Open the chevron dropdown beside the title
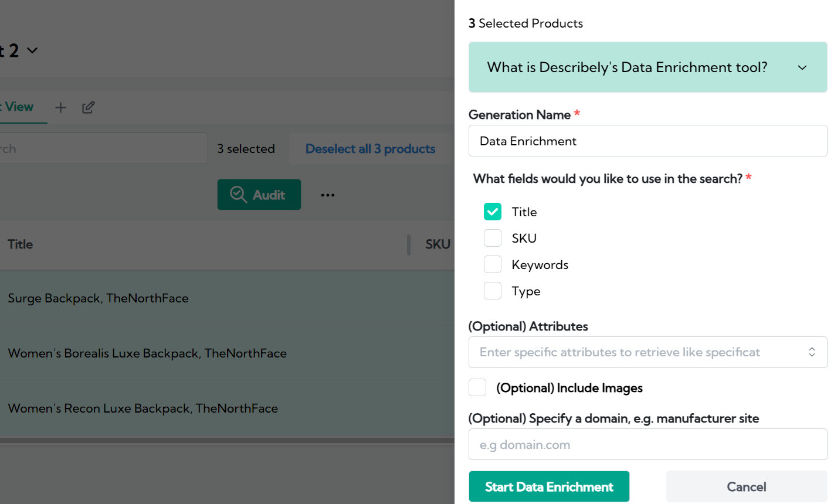The height and width of the screenshot is (504, 834). coord(32,50)
